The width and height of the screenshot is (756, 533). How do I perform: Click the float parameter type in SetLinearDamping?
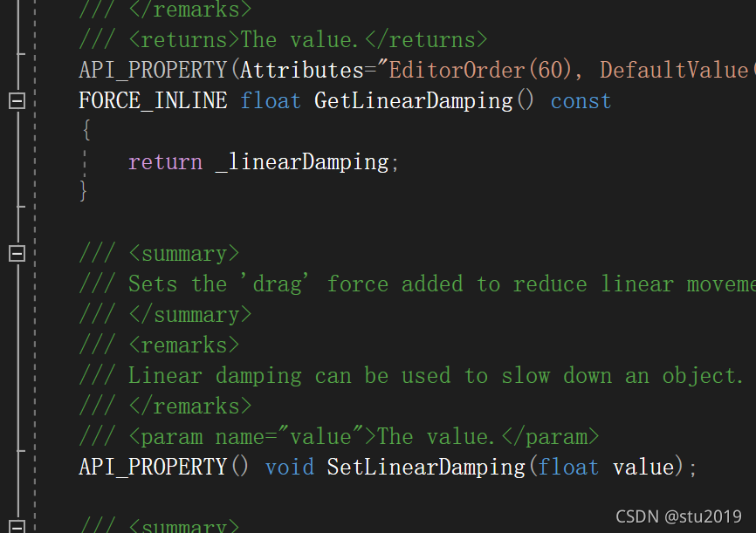(x=568, y=468)
